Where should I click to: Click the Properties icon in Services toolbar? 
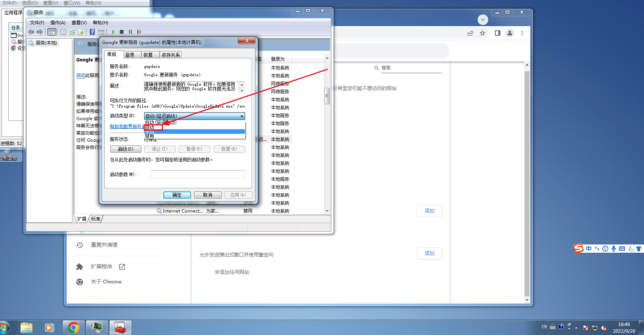pyautogui.click(x=63, y=32)
